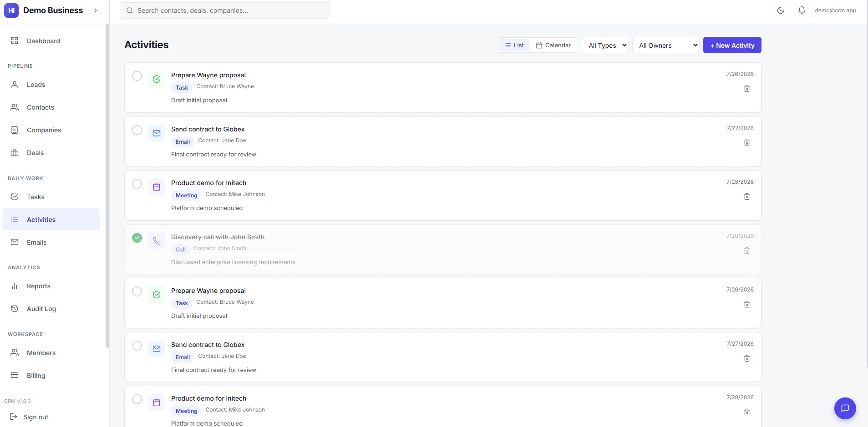868x427 pixels.
Task: Click task icon on Wayne proposal below Discovery call
Action: pos(157,295)
